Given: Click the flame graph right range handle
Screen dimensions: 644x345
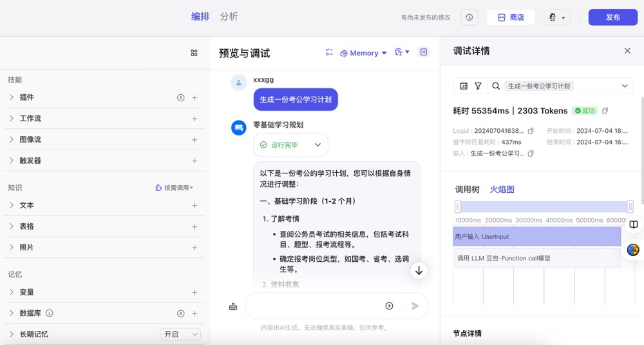Looking at the screenshot, I should coord(630,206).
